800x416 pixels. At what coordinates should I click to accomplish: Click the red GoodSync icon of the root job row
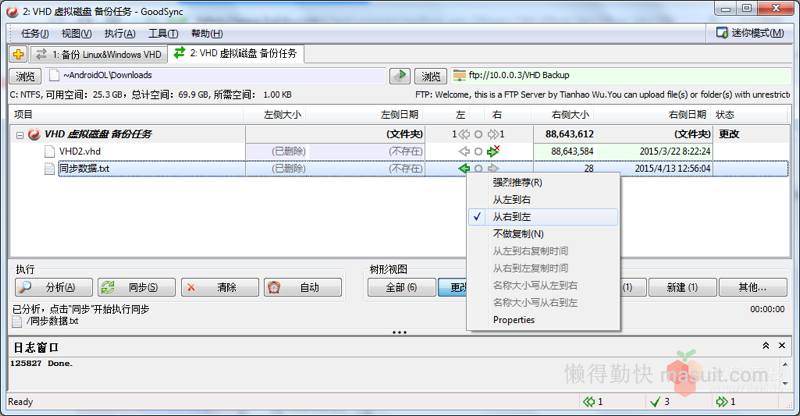(x=34, y=134)
